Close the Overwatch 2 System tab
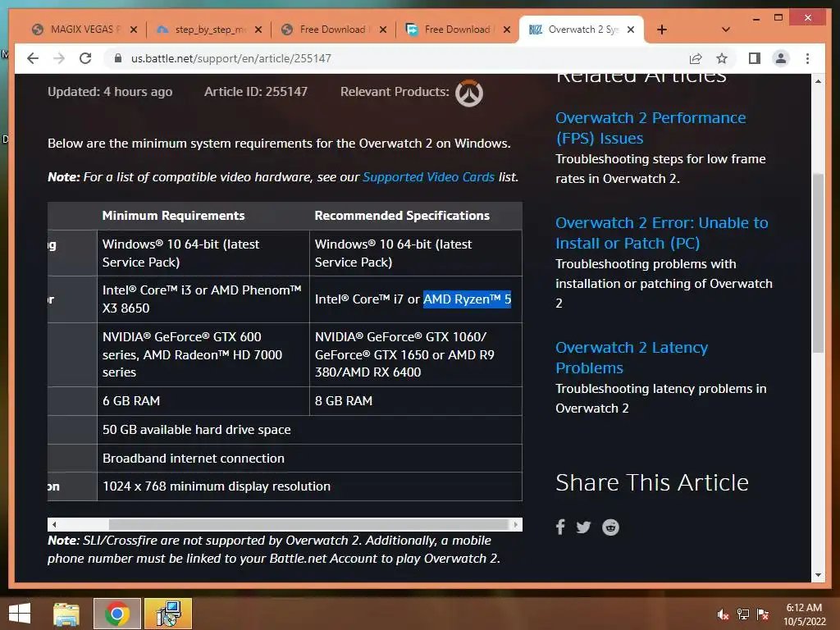Screen dimensions: 840x630 point(631,30)
